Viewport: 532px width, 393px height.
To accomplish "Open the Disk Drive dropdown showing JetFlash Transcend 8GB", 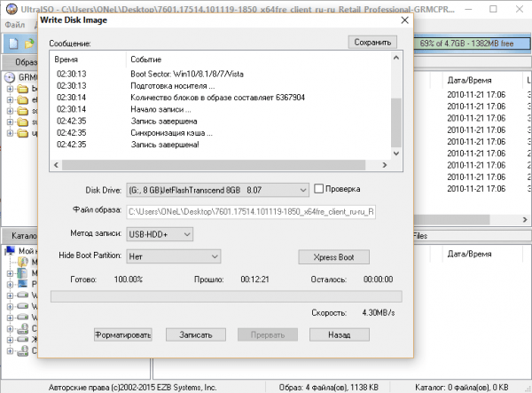I will pos(217,190).
